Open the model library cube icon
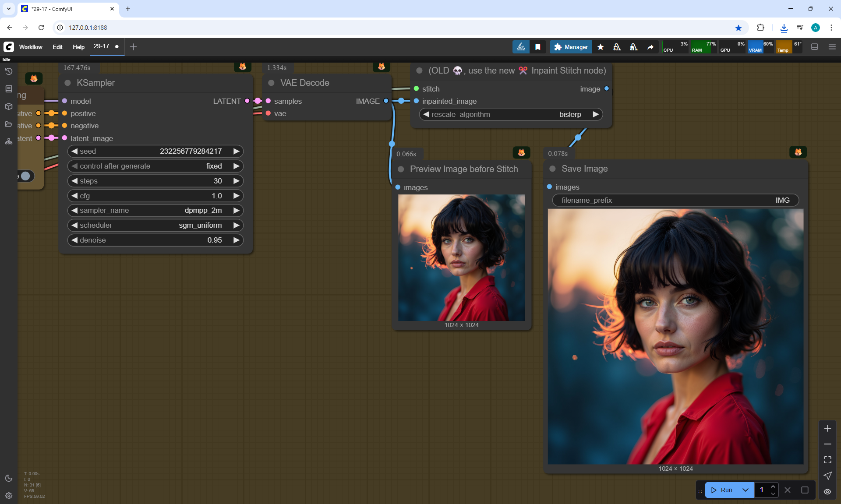Screen dimensions: 841x504 (x=8, y=106)
